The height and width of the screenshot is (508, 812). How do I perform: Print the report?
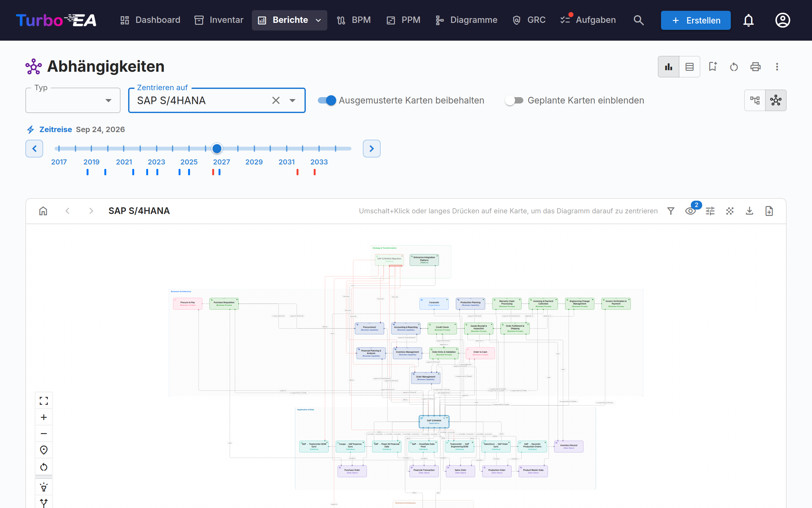coord(755,67)
